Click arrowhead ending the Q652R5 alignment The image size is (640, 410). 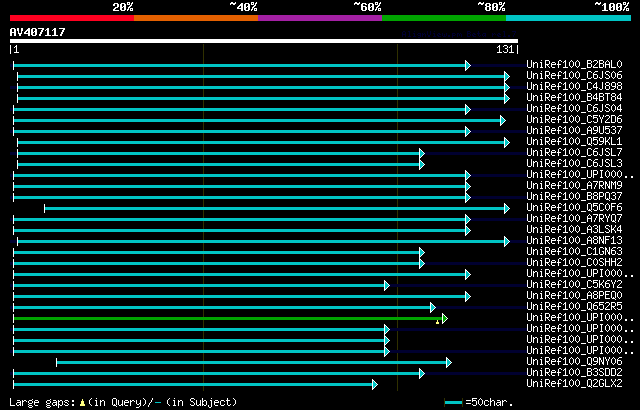[433, 308]
